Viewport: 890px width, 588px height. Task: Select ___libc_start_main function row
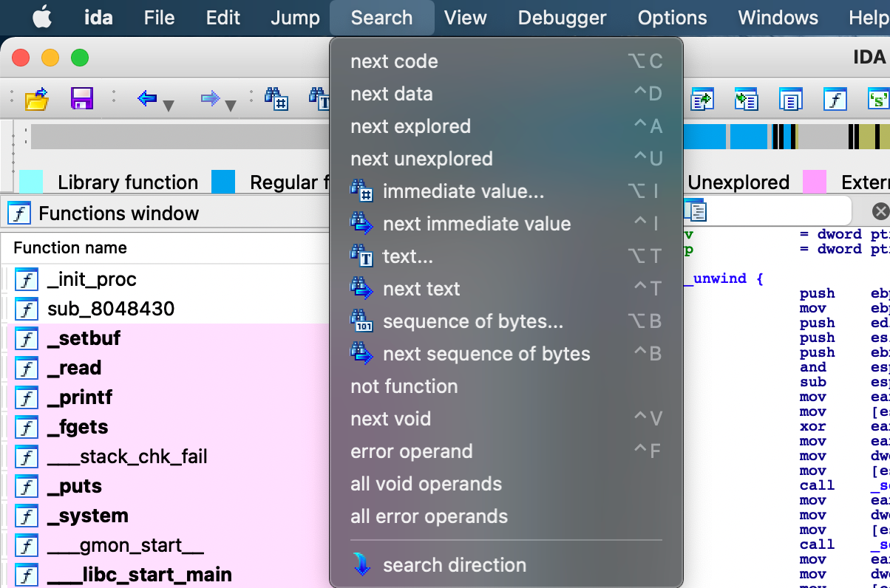tap(166, 575)
